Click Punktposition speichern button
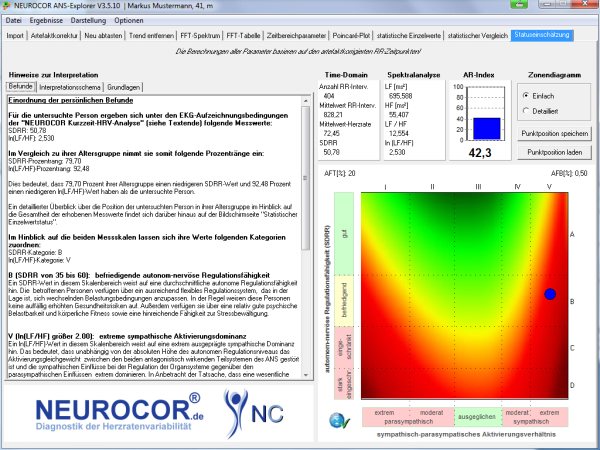Screen dimensions: 600x450 554,134
